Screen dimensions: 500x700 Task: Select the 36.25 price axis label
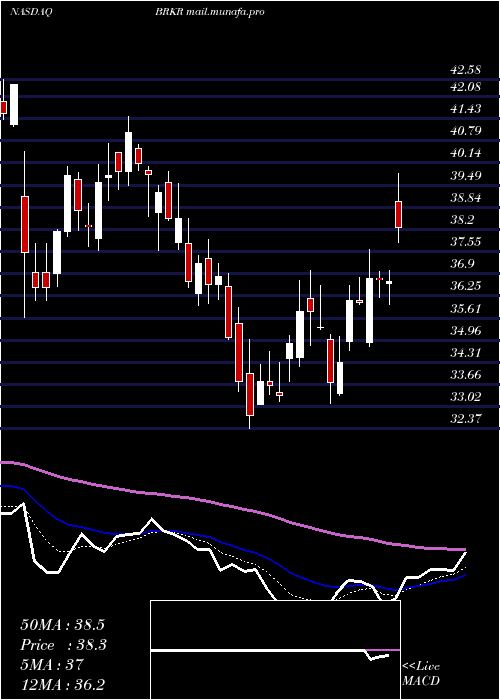point(465,286)
